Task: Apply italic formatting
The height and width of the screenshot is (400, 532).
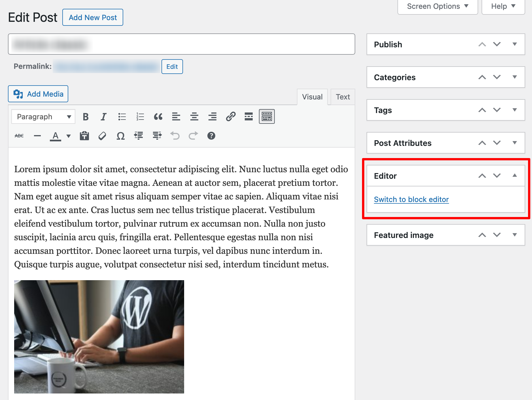Action: point(103,116)
